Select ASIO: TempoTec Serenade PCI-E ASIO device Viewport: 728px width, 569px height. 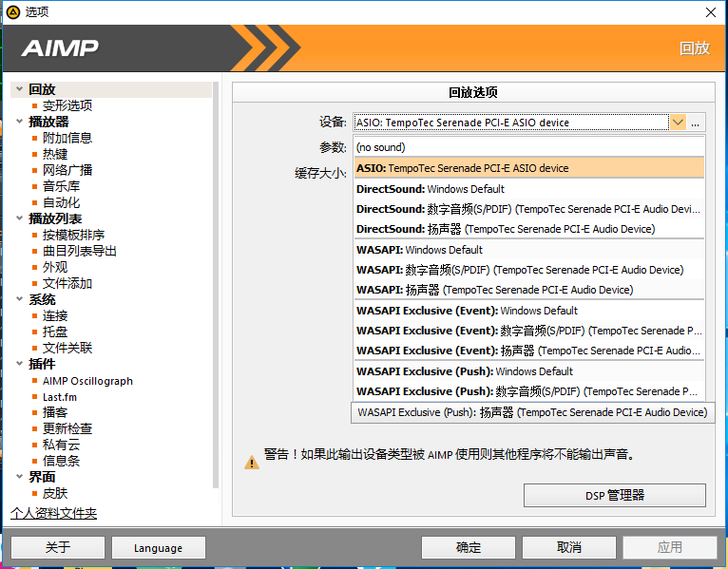tap(528, 167)
